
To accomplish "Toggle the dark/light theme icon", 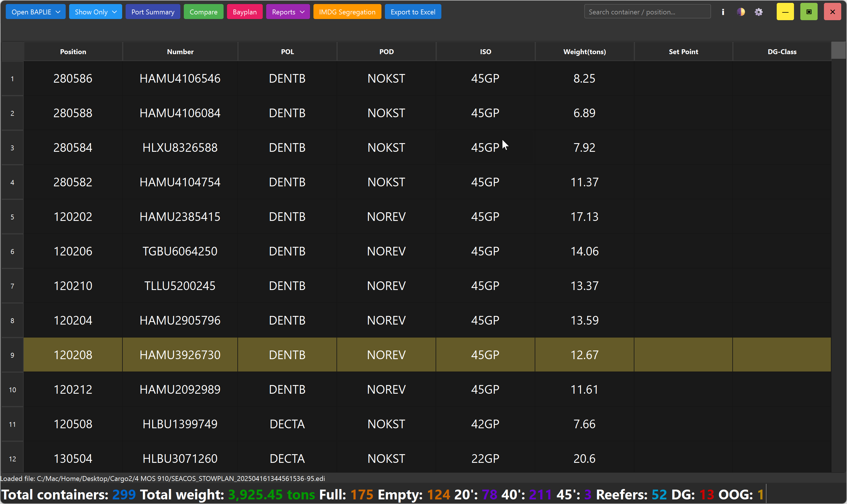I will coord(741,12).
